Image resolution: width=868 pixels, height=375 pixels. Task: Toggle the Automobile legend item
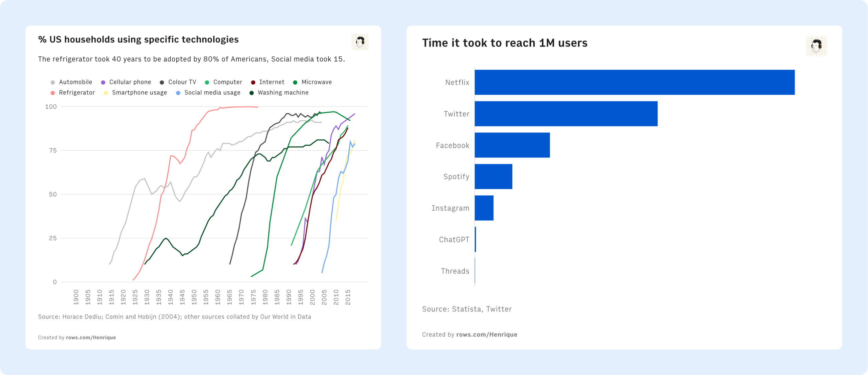point(75,82)
